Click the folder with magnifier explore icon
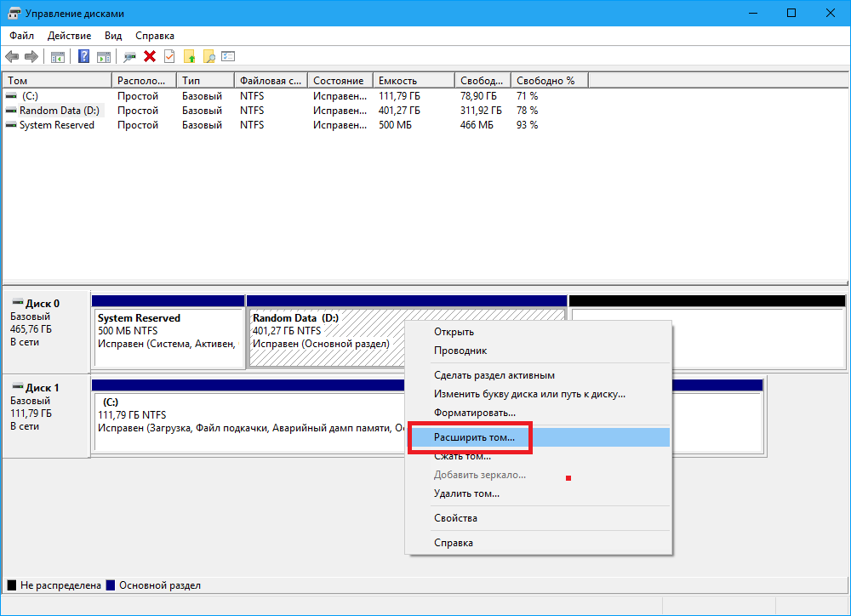Viewport: 851px width, 616px height. click(209, 56)
